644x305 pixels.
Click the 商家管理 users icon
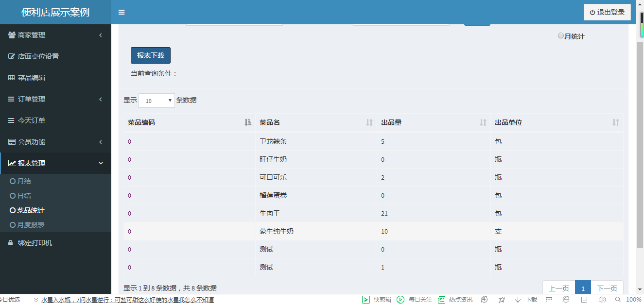12,35
